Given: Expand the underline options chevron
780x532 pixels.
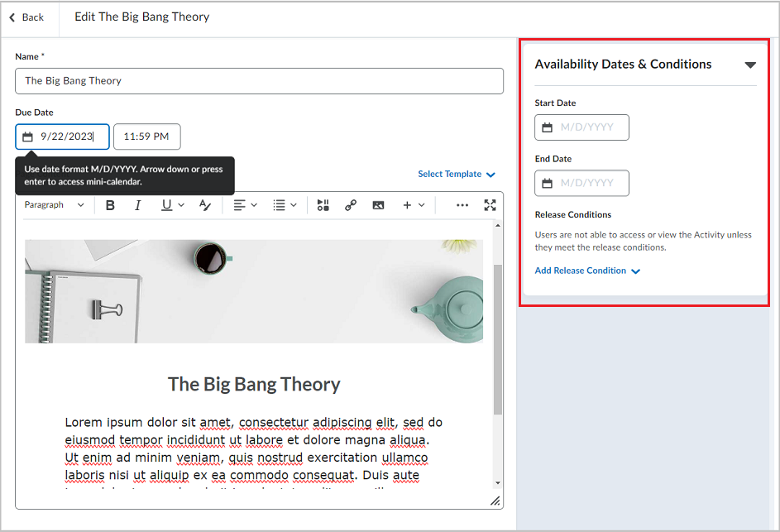Looking at the screenshot, I should coord(181,205).
